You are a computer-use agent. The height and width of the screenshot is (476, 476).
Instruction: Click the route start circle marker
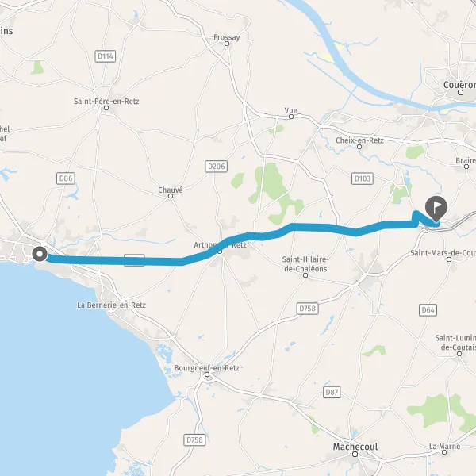pyautogui.click(x=40, y=254)
